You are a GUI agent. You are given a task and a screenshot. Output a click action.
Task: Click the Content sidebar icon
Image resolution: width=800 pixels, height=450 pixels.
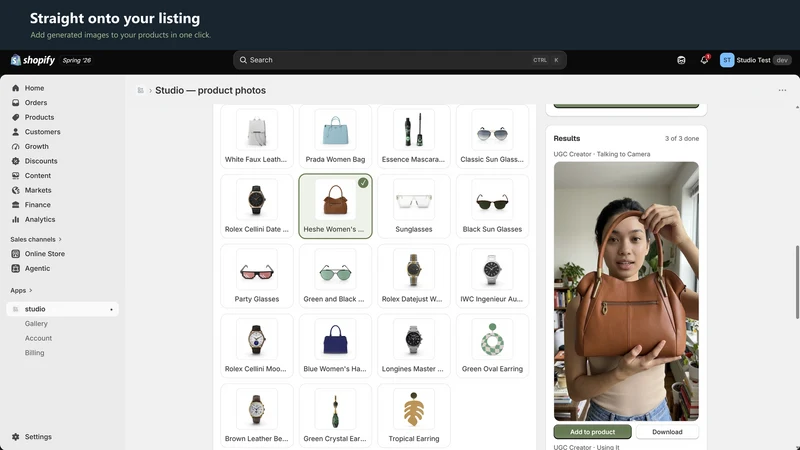click(x=16, y=176)
